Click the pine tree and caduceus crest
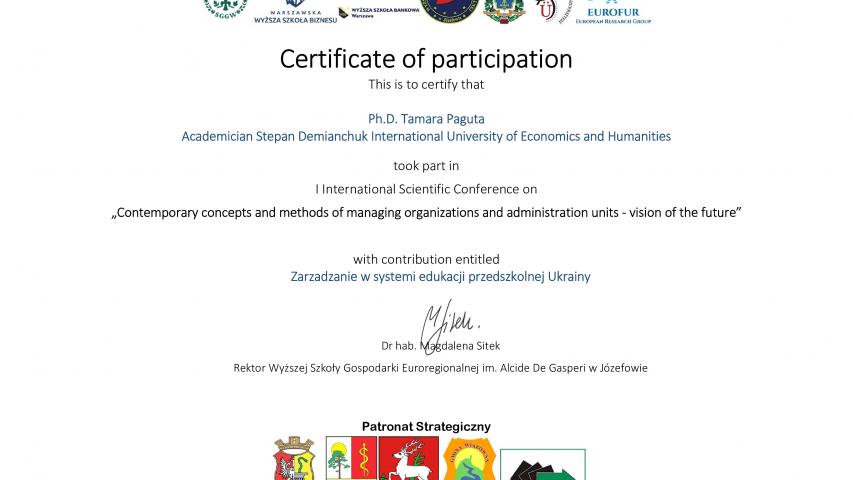 351,458
